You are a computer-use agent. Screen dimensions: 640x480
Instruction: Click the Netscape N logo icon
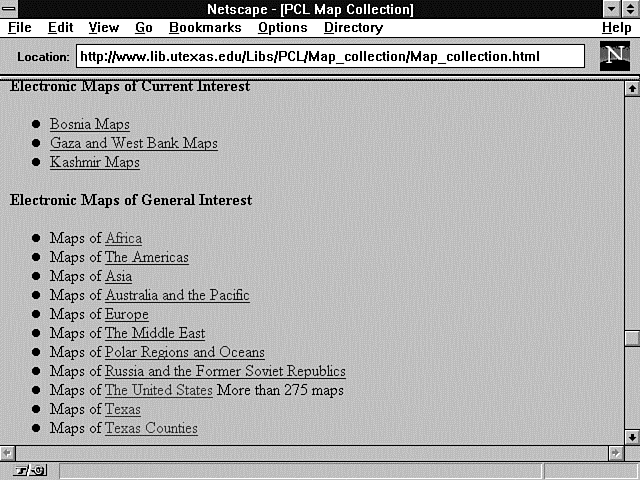coord(614,56)
